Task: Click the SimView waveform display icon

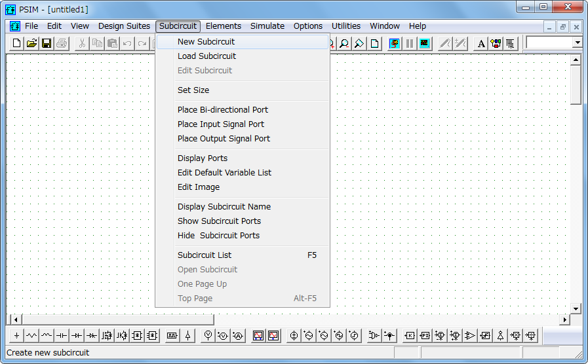Action: click(x=425, y=43)
